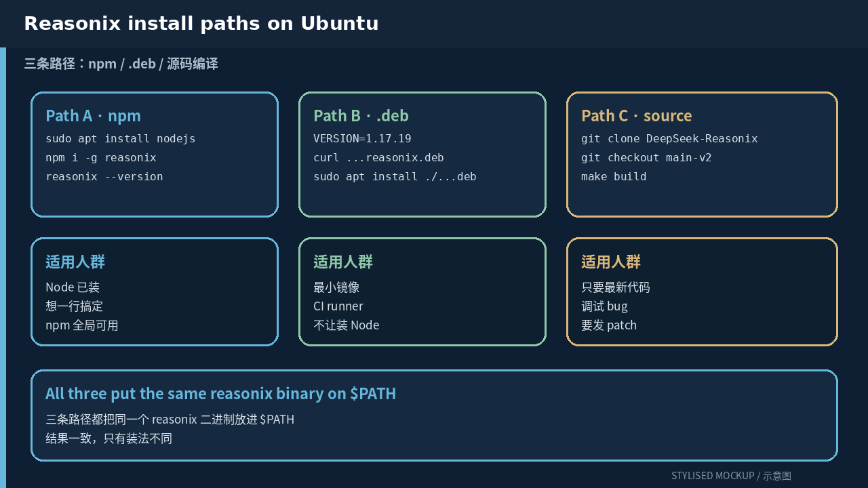Click the 'Node 已装' line
Image resolution: width=868 pixels, height=488 pixels.
point(73,287)
